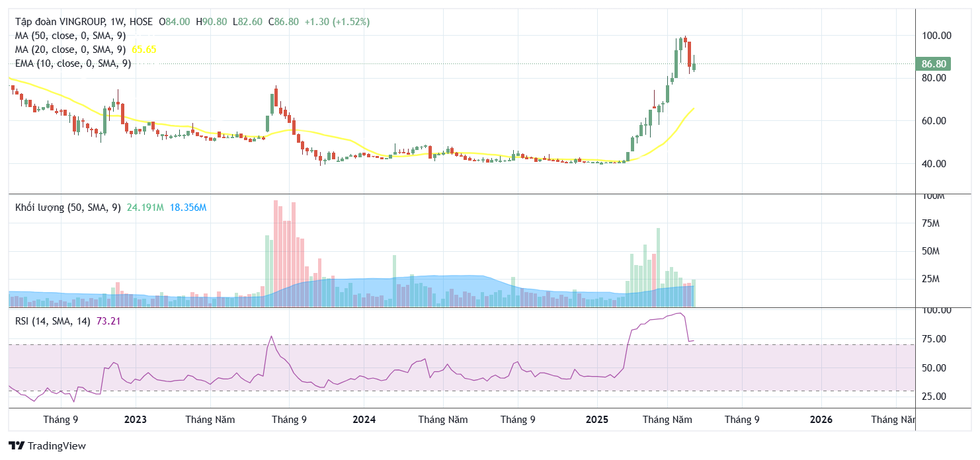
Task: Click the change value +1.30 (+1.52%)
Action: [337, 22]
